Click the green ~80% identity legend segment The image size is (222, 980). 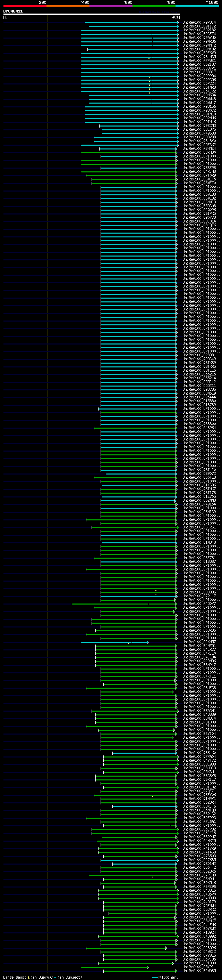tap(154, 6)
